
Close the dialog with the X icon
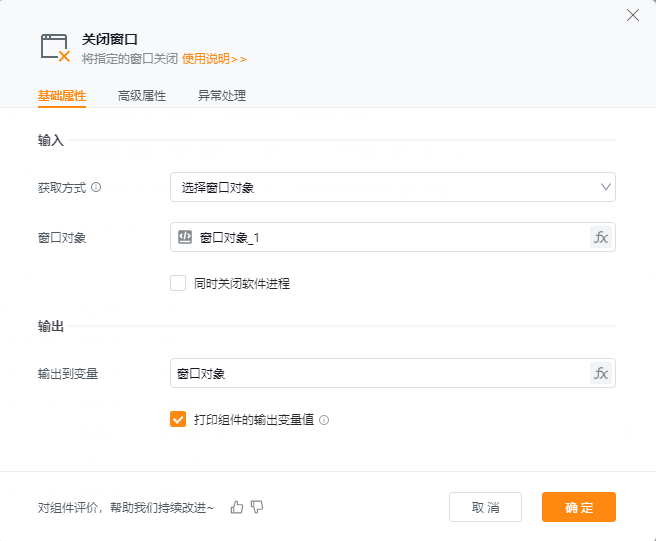click(632, 14)
